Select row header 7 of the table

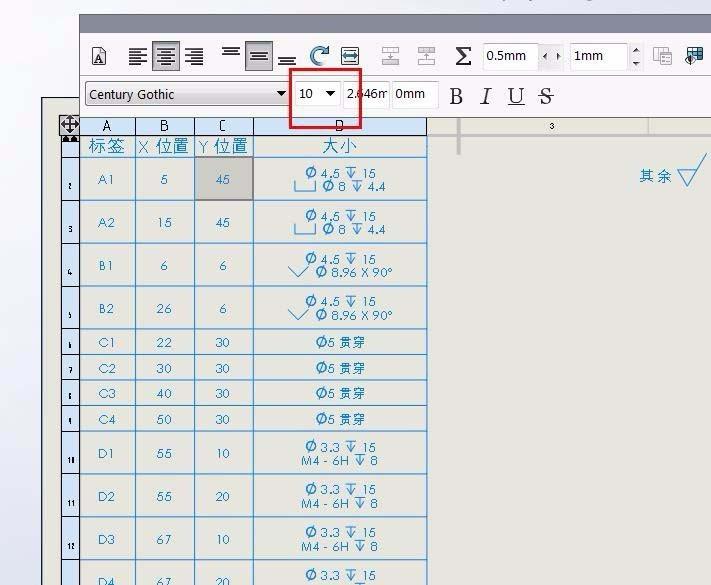(70, 368)
